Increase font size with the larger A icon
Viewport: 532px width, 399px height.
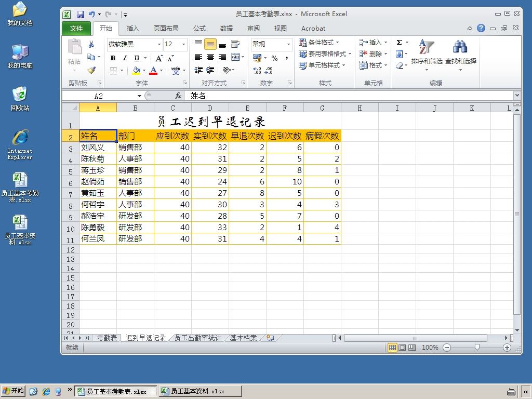pyautogui.click(x=159, y=58)
